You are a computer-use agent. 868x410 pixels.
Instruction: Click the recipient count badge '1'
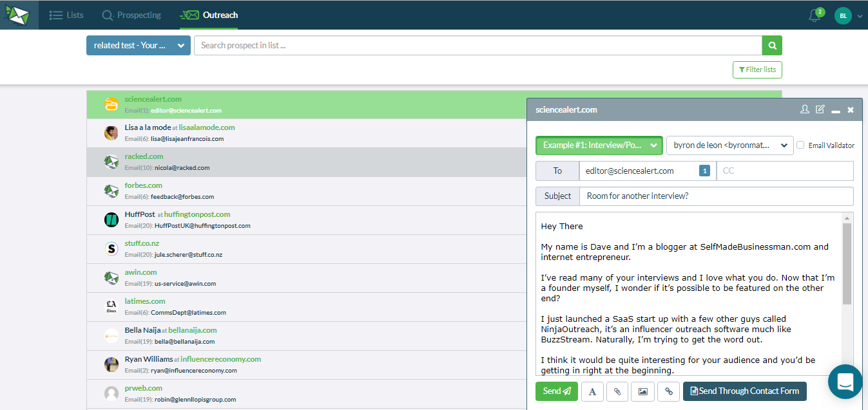pyautogui.click(x=705, y=171)
